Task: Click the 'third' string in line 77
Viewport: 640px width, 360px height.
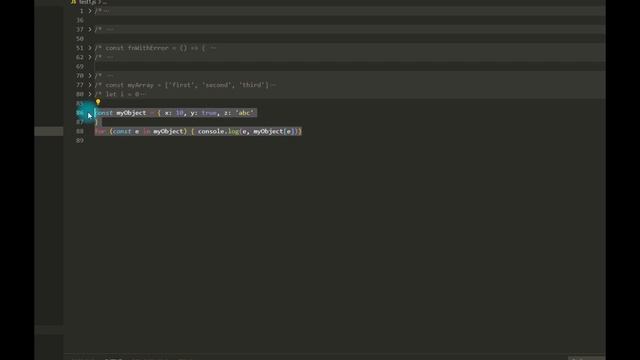Action: 252,85
